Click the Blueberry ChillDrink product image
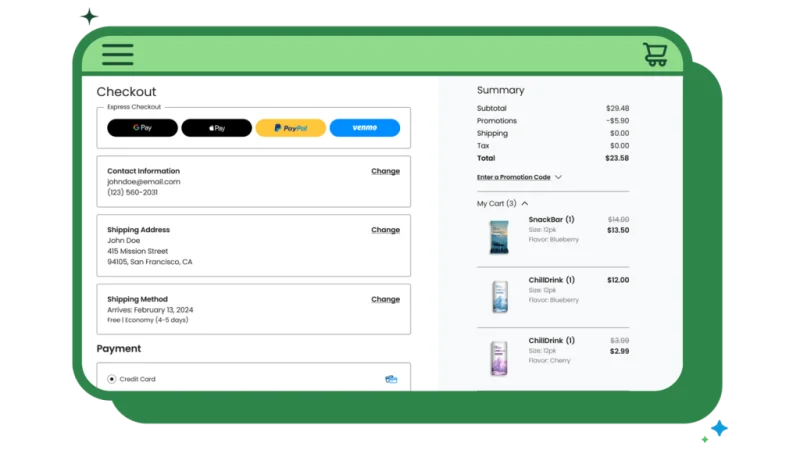This screenshot has width=800, height=450. [x=498, y=297]
